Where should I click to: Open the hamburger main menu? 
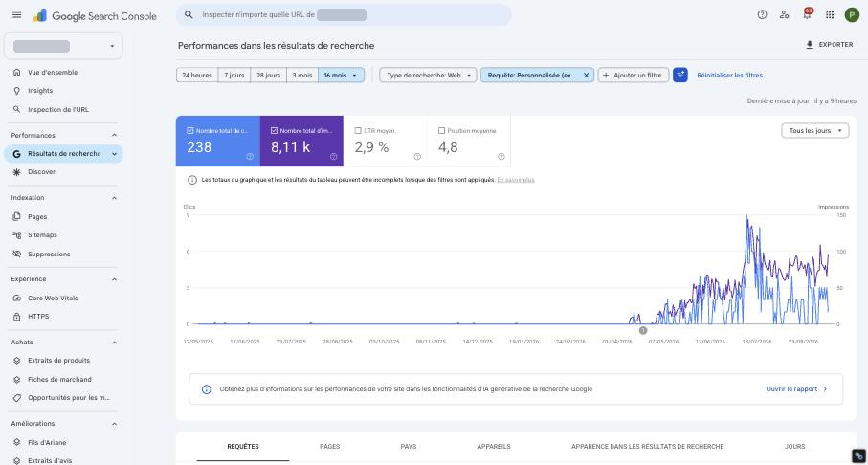(16, 15)
